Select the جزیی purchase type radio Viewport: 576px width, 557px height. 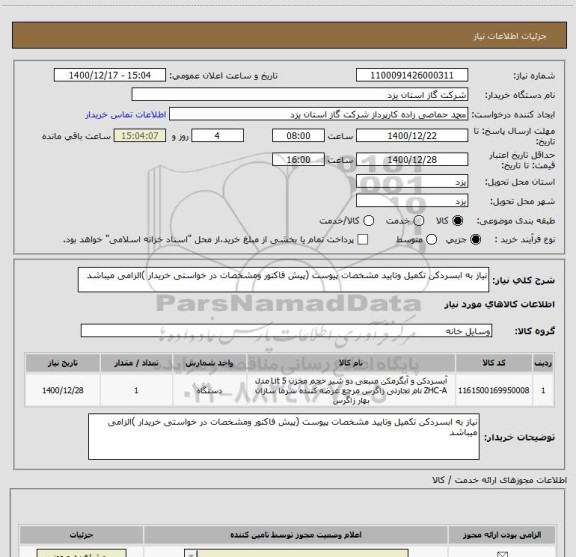(475, 240)
